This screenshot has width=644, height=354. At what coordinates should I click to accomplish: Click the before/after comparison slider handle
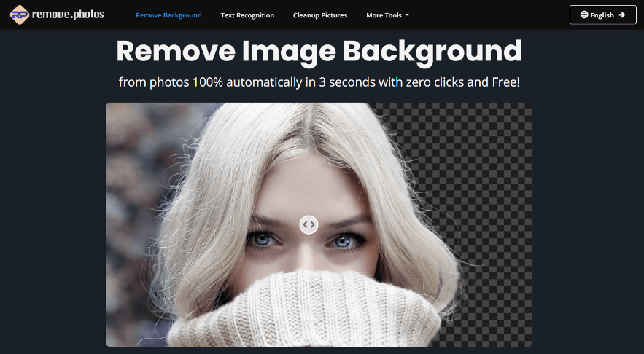[x=309, y=225]
